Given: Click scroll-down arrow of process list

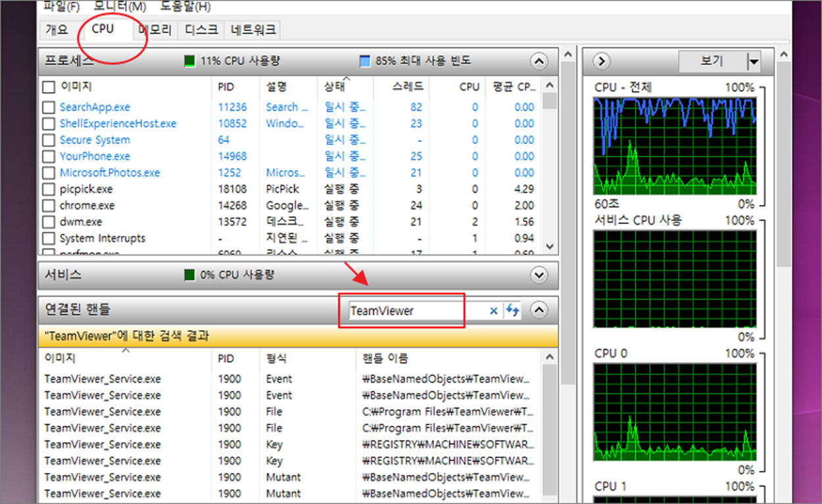Looking at the screenshot, I should (x=550, y=246).
